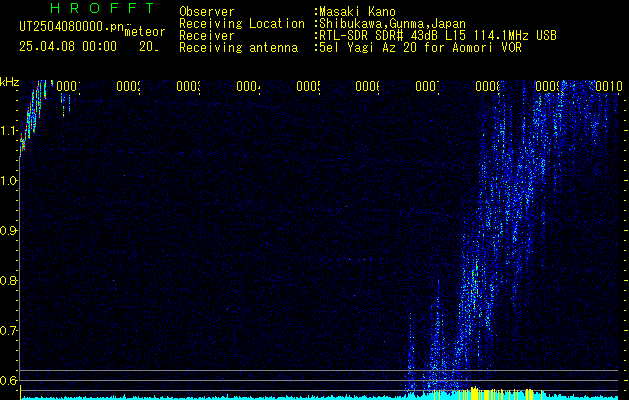Click the observer name Masaki Kano
Image resolution: width=629 pixels, height=400 pixels.
click(357, 12)
